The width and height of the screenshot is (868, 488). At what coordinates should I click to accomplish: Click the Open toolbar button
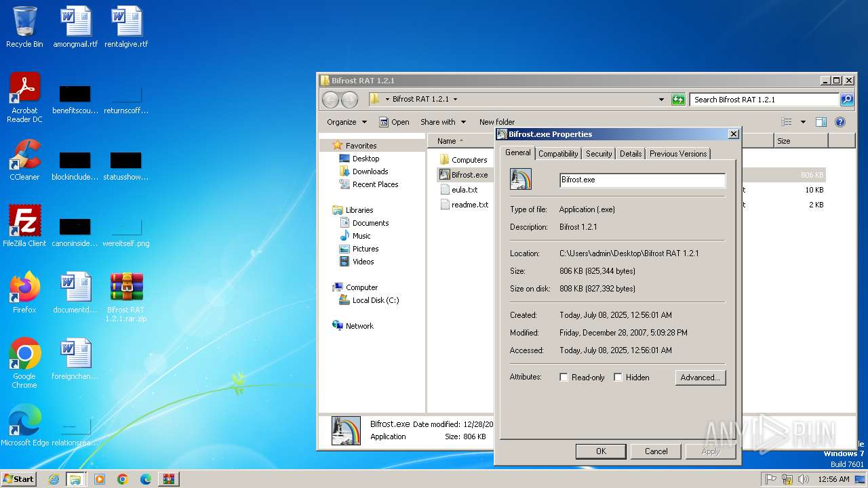coord(394,122)
